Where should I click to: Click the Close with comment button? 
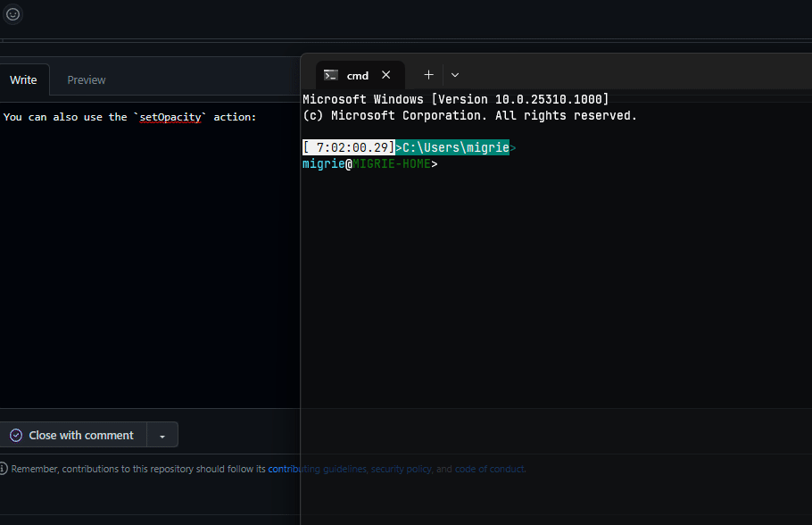[x=82, y=435]
